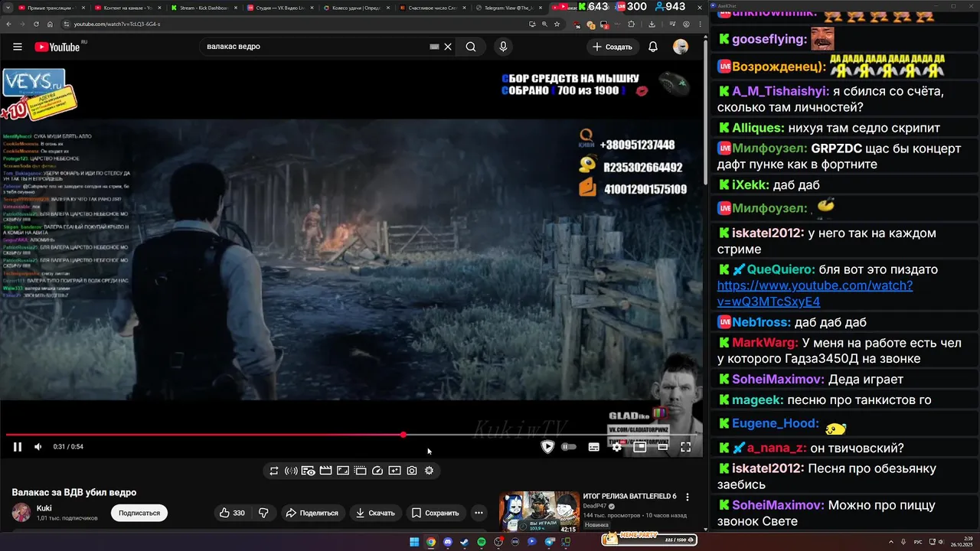Open the Kuki channel name link
The width and height of the screenshot is (980, 551).
click(44, 508)
